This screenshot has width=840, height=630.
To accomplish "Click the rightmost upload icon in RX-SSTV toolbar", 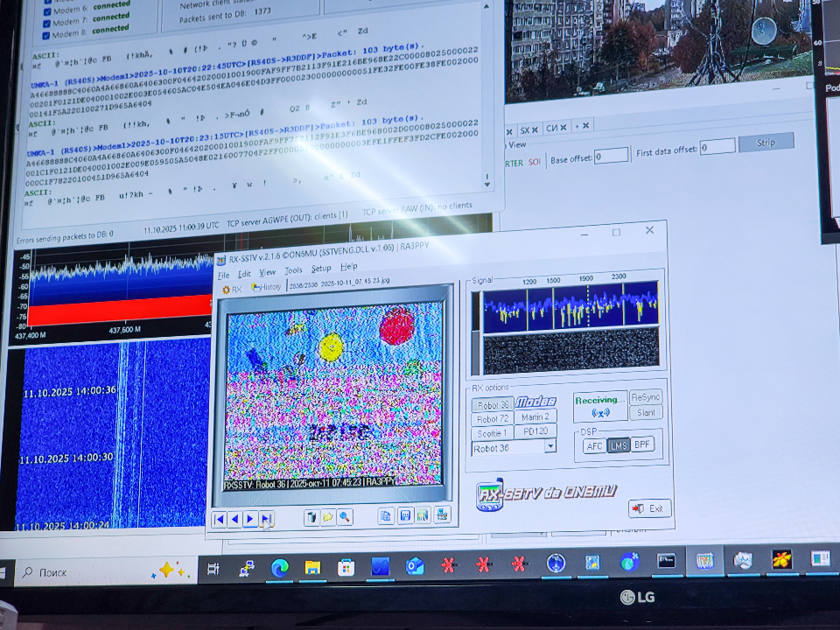I will [442, 514].
